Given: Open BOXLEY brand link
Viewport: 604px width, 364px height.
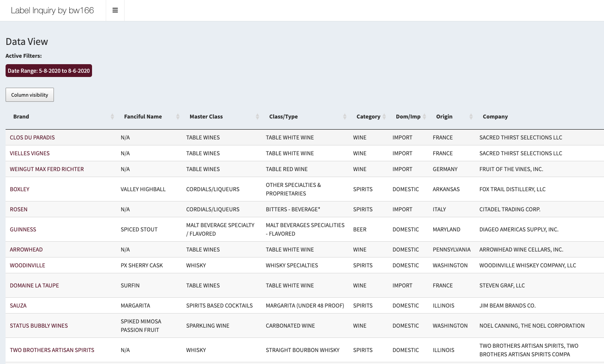Looking at the screenshot, I should click(20, 189).
